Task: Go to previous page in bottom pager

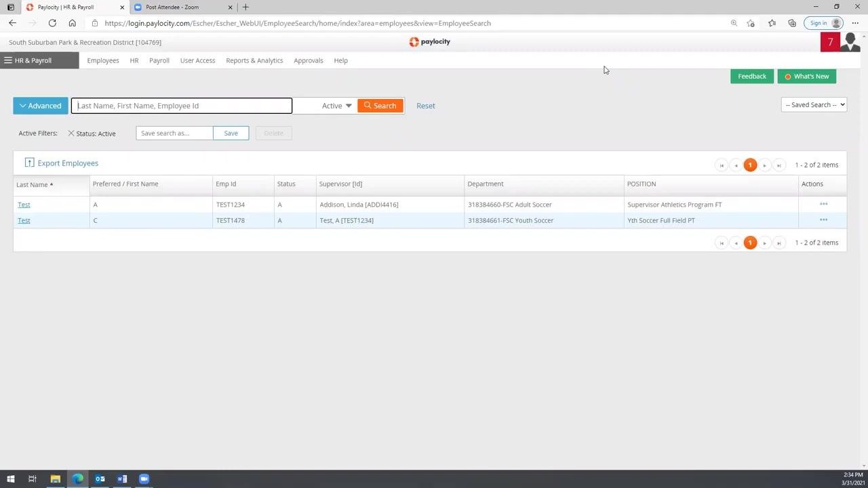Action: tap(736, 243)
